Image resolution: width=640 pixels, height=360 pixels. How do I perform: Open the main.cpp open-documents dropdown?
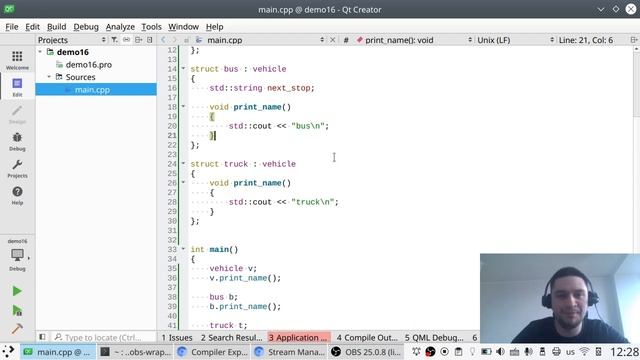click(261, 40)
